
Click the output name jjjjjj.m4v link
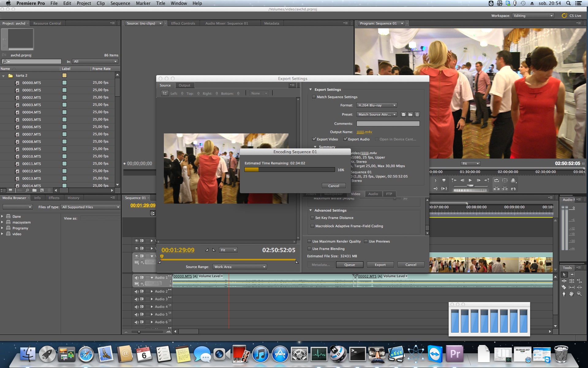click(364, 132)
